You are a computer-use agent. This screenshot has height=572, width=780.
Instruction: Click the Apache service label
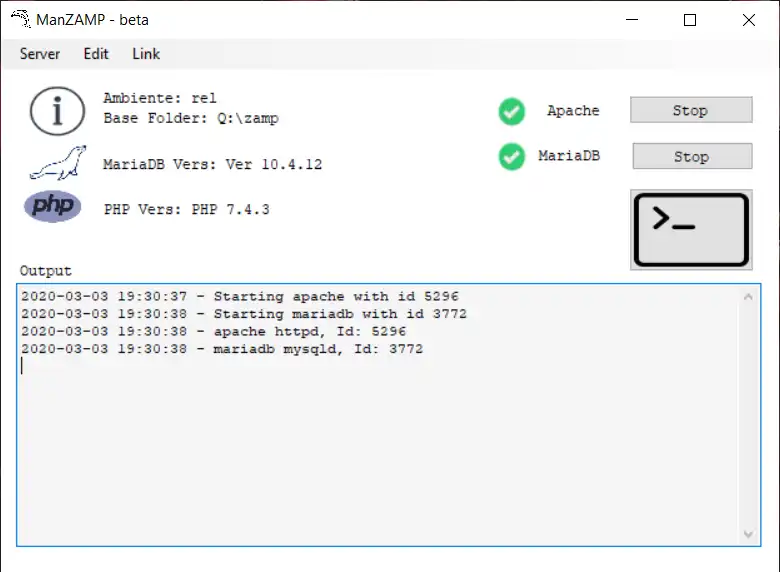pyautogui.click(x=573, y=110)
